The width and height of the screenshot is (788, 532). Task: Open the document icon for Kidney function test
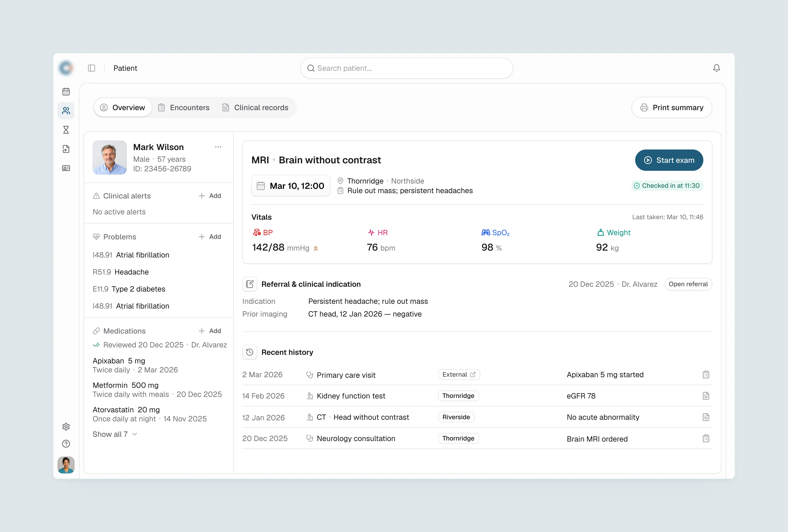(706, 396)
